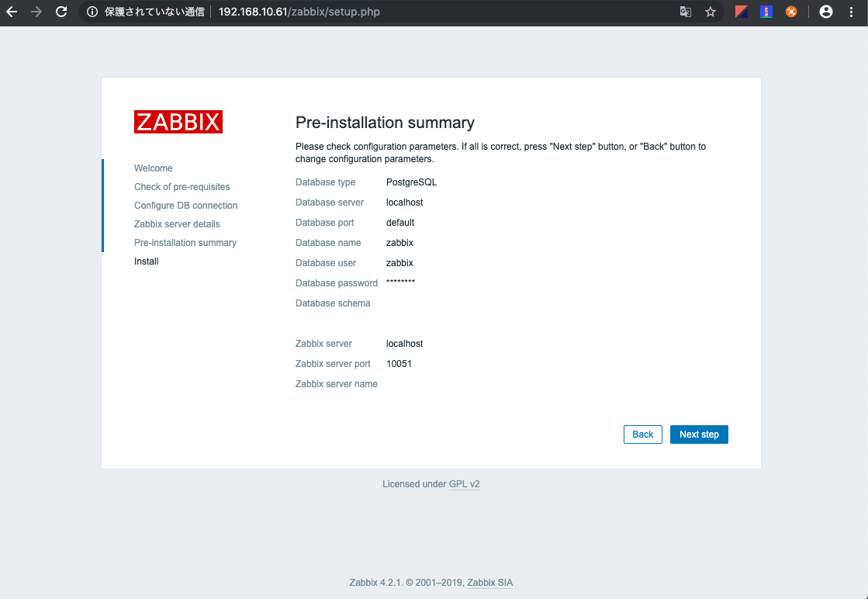Viewport: 868px width, 599px height.
Task: Open the red flag extension icon
Action: (x=739, y=12)
